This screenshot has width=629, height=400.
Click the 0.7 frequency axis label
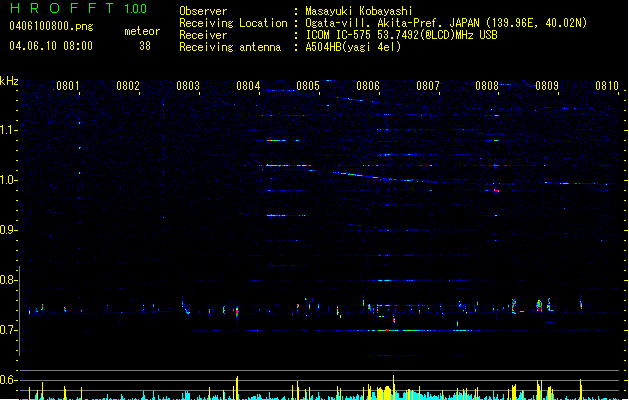[x=8, y=330]
